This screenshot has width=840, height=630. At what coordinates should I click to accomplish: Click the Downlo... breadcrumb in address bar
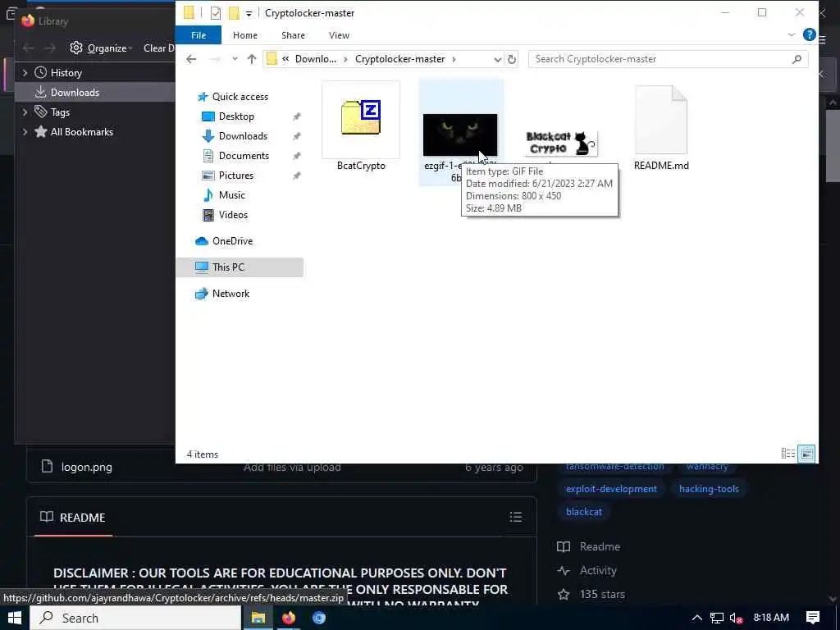[316, 59]
